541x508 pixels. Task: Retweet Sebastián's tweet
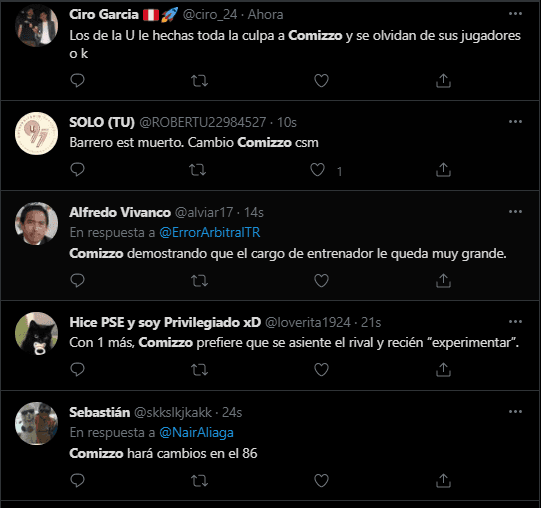click(x=199, y=480)
